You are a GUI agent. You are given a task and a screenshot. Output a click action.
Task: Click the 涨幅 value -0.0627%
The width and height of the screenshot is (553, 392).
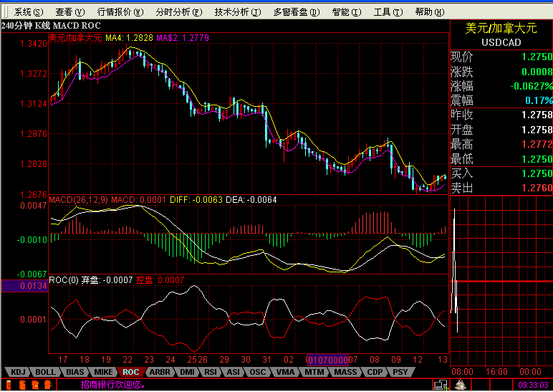[532, 87]
